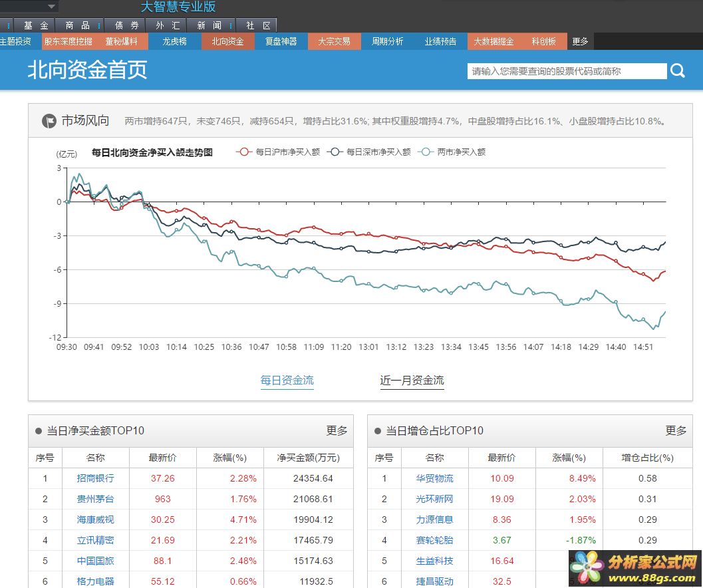The width and height of the screenshot is (703, 588).
Task: Click the 8.49% gain for 华贸物流
Action: pyautogui.click(x=582, y=478)
